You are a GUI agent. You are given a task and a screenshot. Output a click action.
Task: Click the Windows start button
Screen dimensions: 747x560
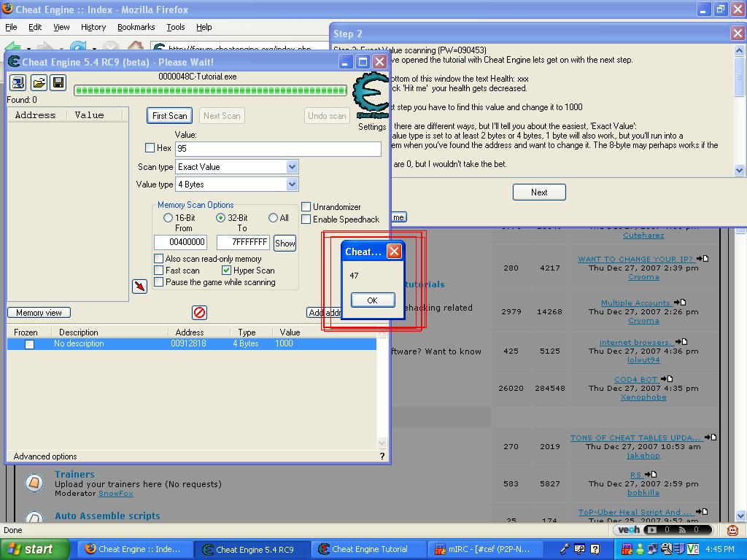click(x=34, y=549)
